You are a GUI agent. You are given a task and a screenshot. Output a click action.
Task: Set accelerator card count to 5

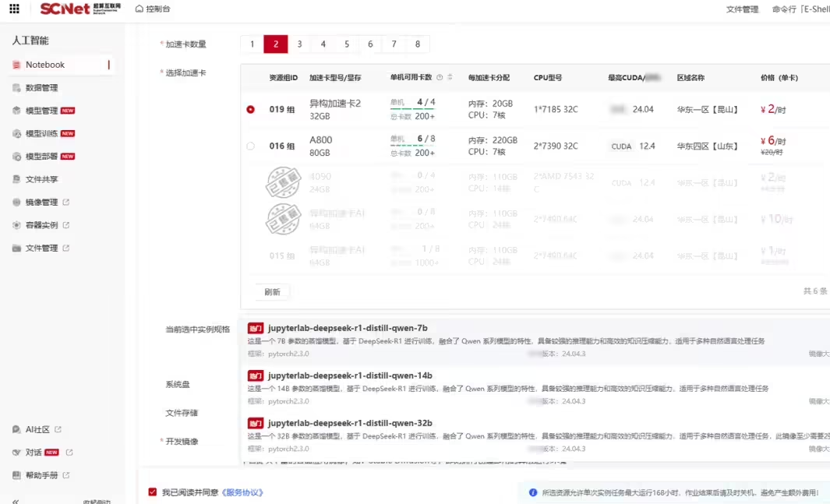coord(347,44)
